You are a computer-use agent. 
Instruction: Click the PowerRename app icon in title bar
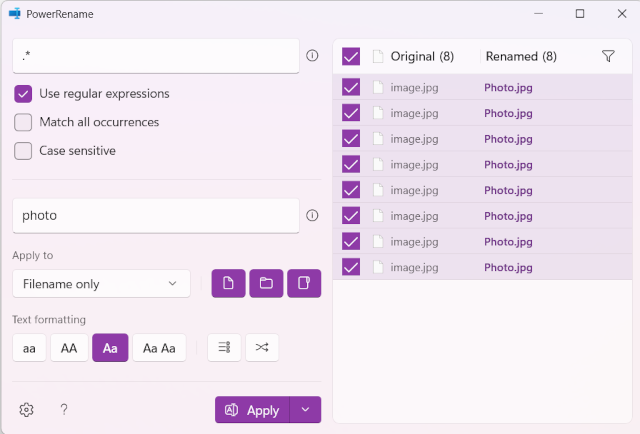coord(15,13)
